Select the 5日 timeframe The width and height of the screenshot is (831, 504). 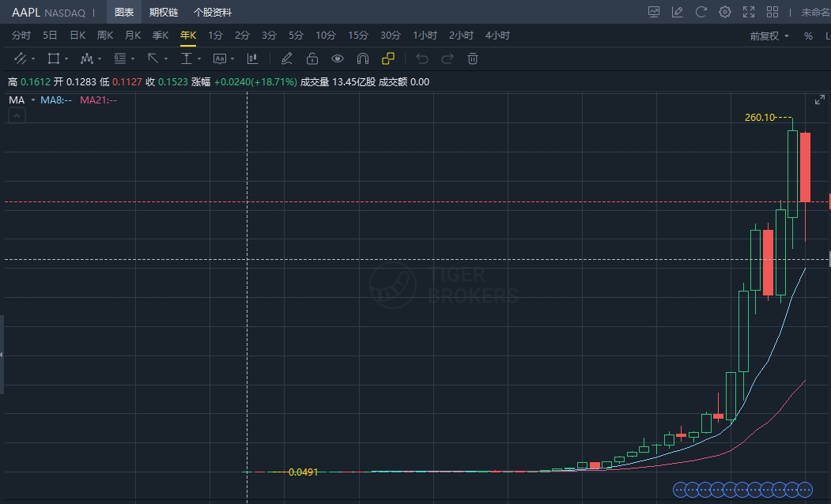(50, 36)
